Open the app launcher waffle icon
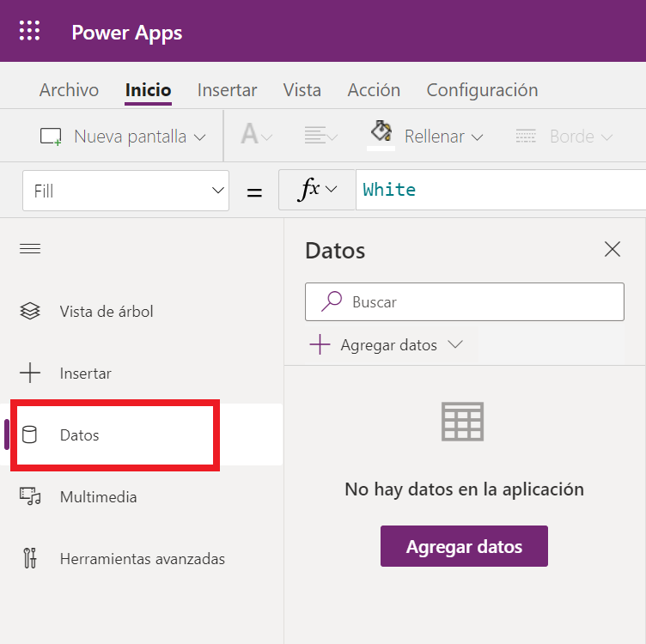The width and height of the screenshot is (646, 644). 30,31
